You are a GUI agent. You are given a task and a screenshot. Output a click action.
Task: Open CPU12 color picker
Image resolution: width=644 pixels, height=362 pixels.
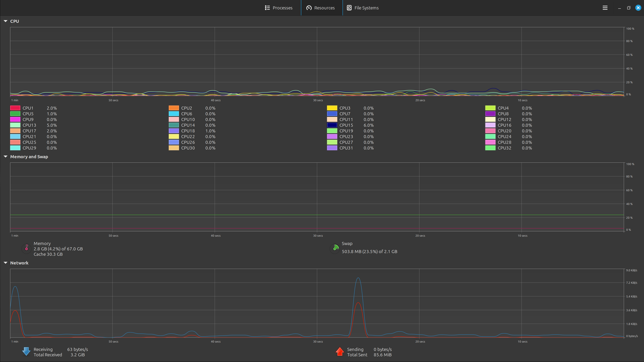[x=490, y=119]
